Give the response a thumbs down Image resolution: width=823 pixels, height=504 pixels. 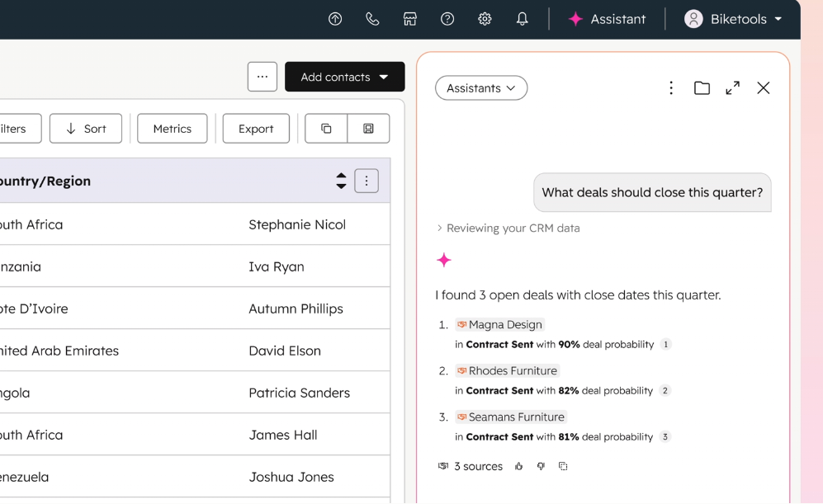541,466
